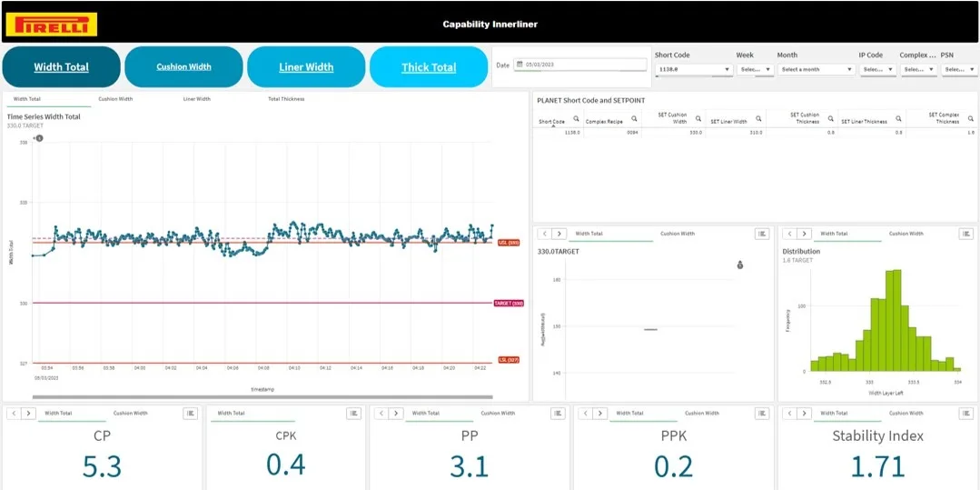The image size is (980, 490).
Task: Click the CP value 5.3
Action: 102,466
